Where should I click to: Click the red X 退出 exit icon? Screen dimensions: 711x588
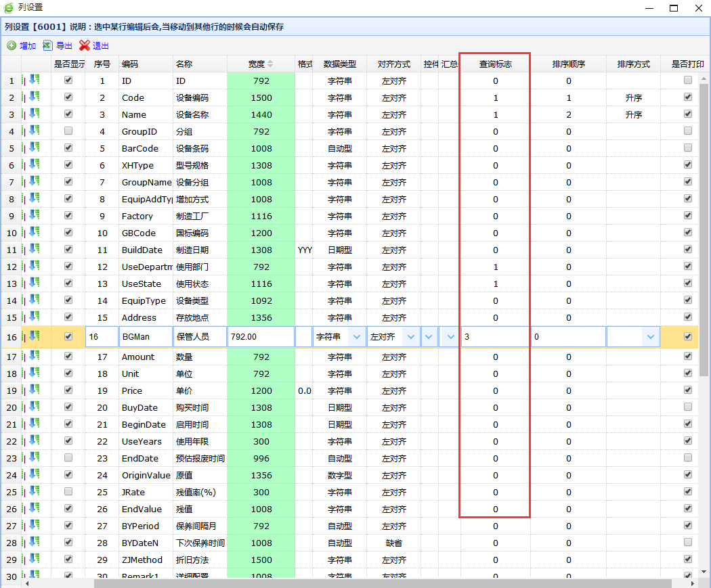(x=85, y=46)
